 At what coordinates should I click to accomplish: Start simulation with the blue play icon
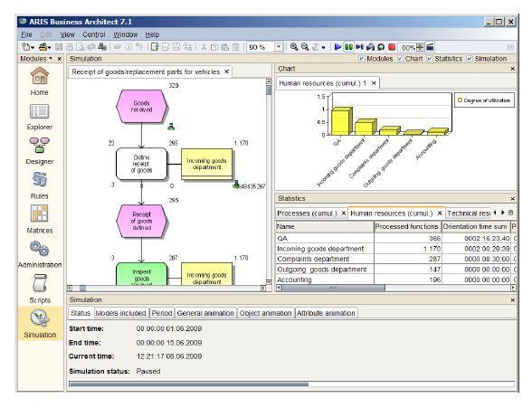(338, 47)
